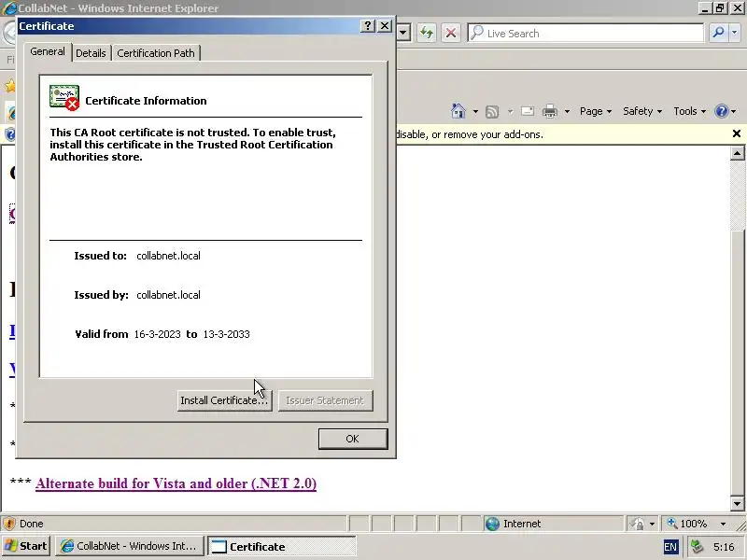
Task: Click the taskbar clock 5:16
Action: point(724,547)
